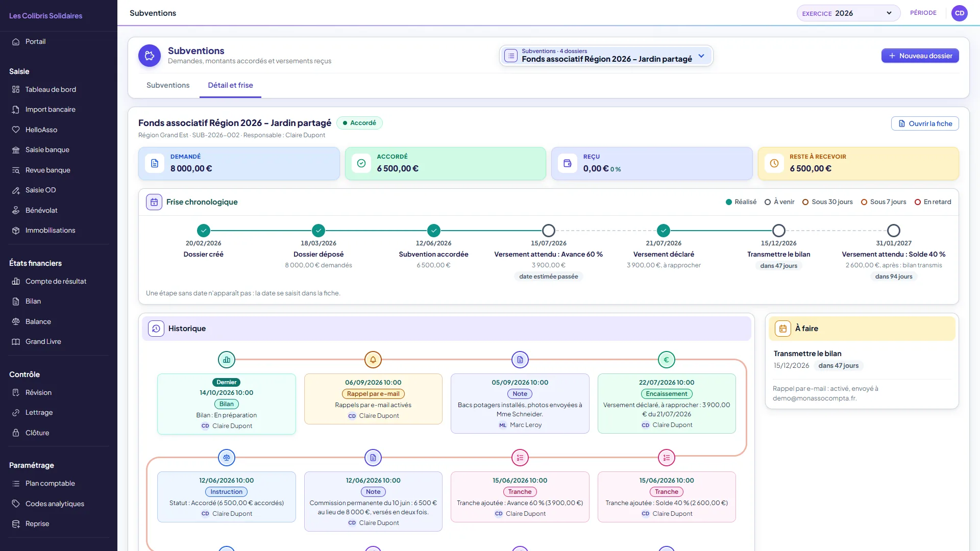Screen dimensions: 980x551
Task: Click the Subvention accordée timeline marker
Action: pos(434,231)
